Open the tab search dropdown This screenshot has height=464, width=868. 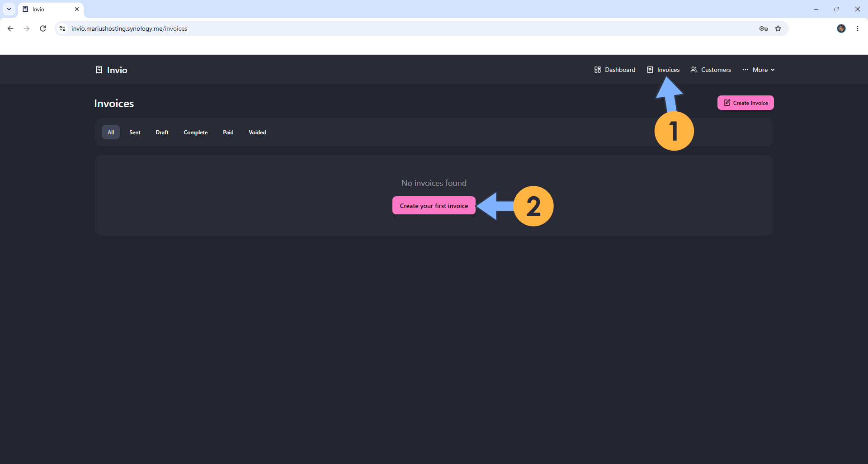click(9, 9)
